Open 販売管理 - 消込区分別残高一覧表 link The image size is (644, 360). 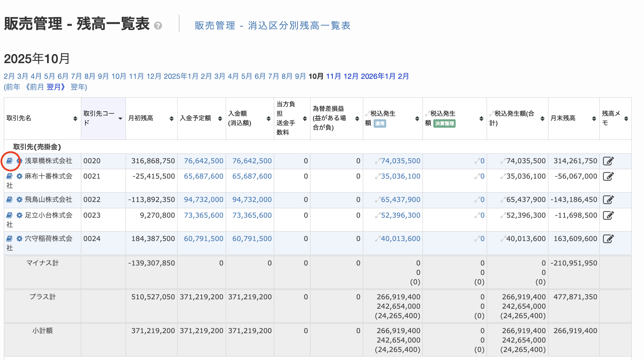click(x=272, y=25)
